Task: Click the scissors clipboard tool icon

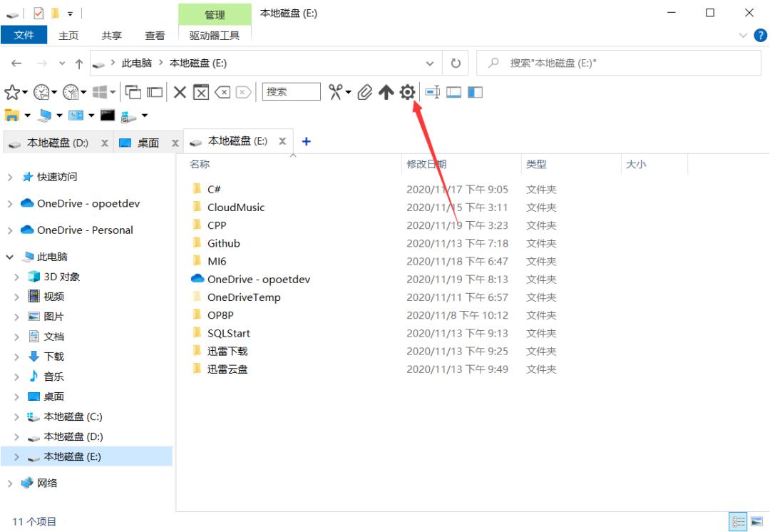Action: (335, 91)
